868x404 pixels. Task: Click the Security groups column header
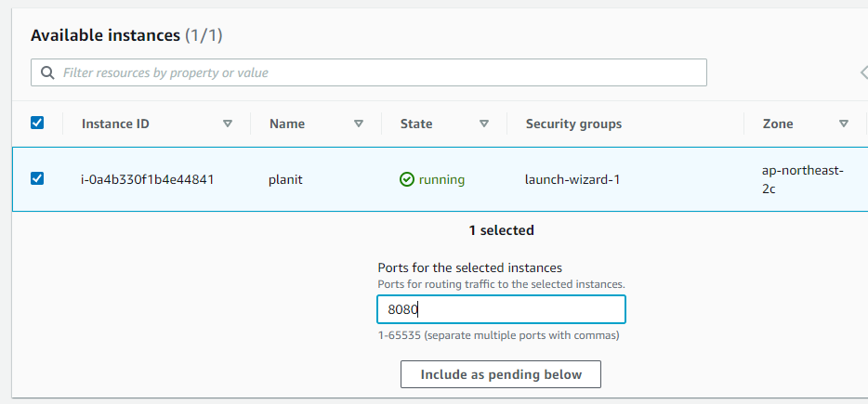(x=573, y=124)
